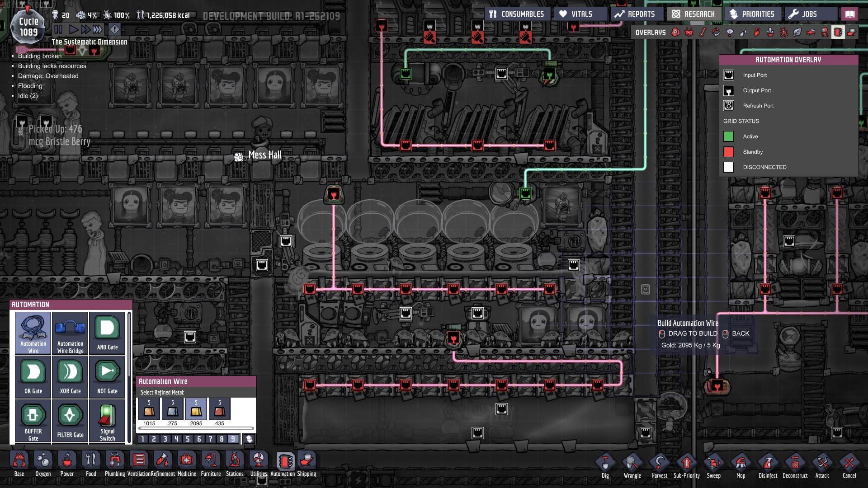Open the Temperature overlay thermometer icon

(x=702, y=33)
